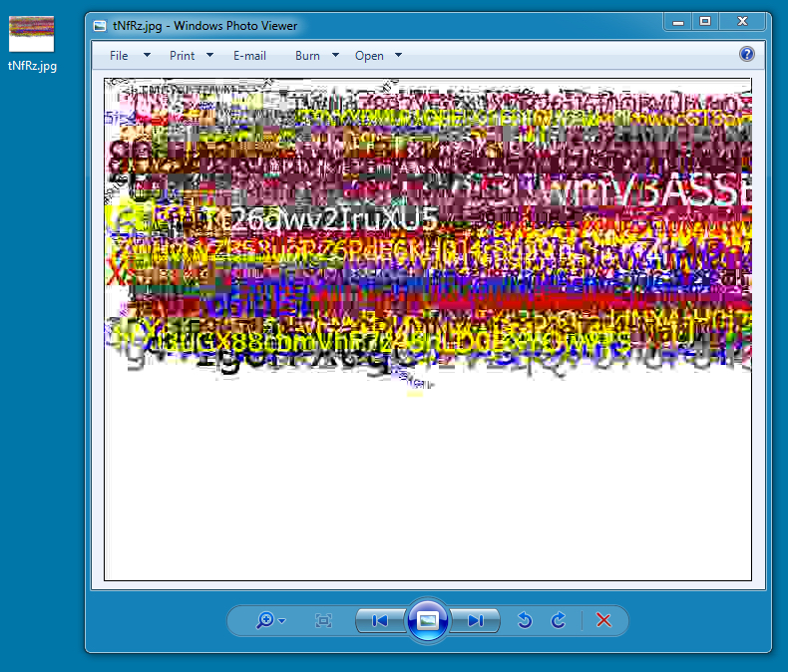Expand the Burn dropdown arrow
788x672 pixels.
pyautogui.click(x=335, y=56)
